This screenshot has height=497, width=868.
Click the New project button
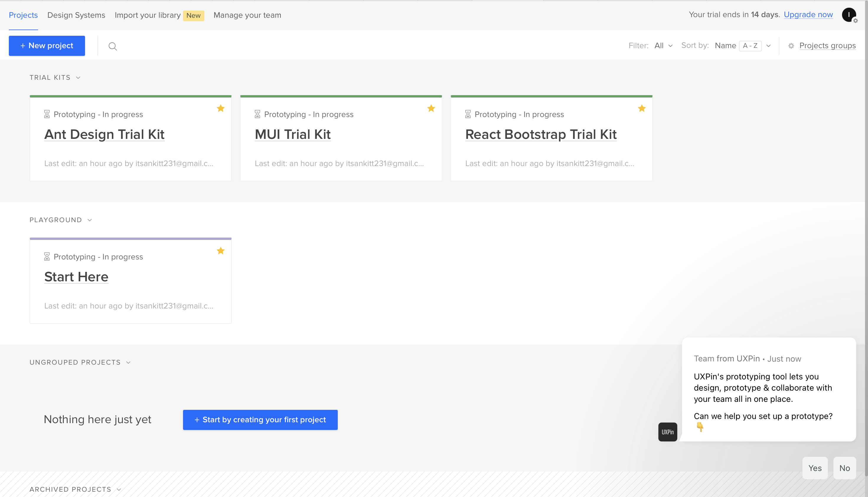click(x=47, y=46)
